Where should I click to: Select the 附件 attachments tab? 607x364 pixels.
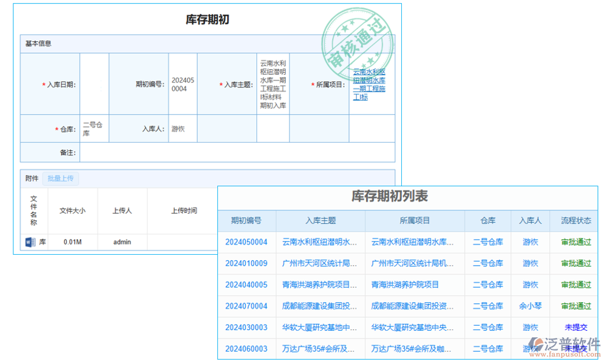(x=31, y=178)
